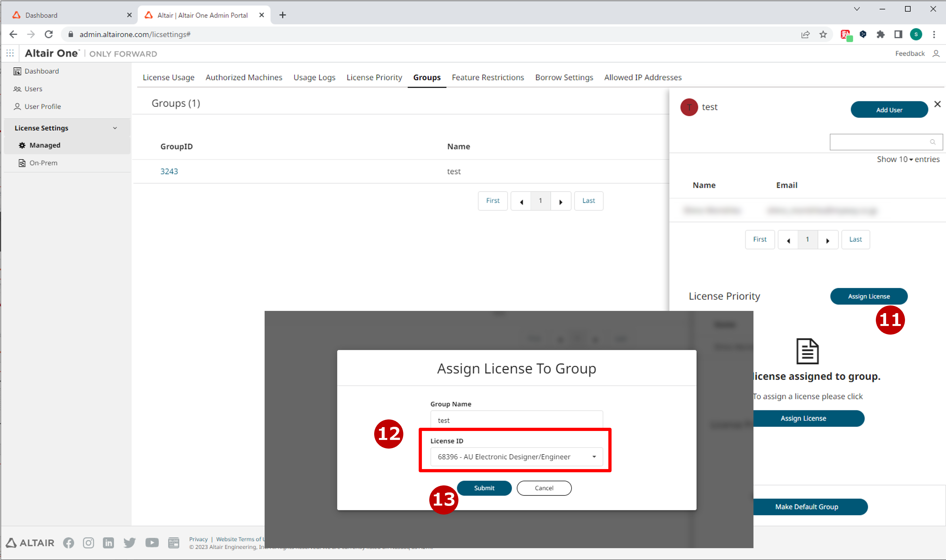Click the Users sidebar icon

17,89
